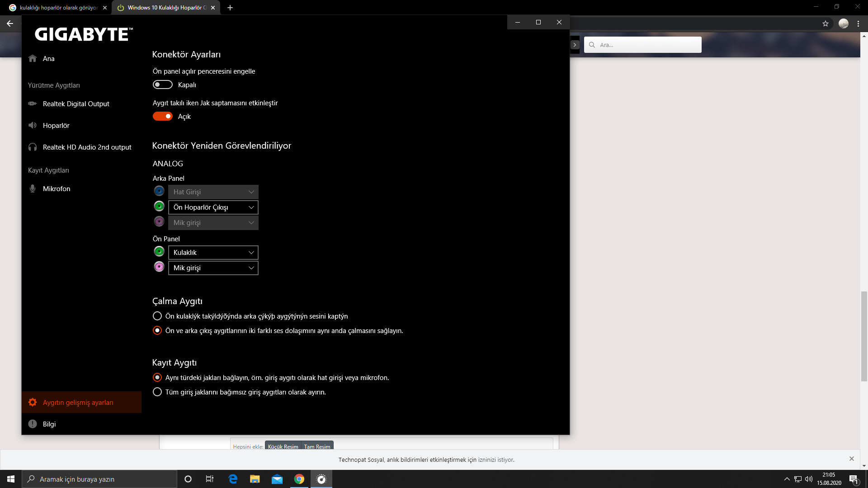Expand the Ön Hoparlör Çıkışı dropdown
This screenshot has height=488, width=868.
coord(213,207)
